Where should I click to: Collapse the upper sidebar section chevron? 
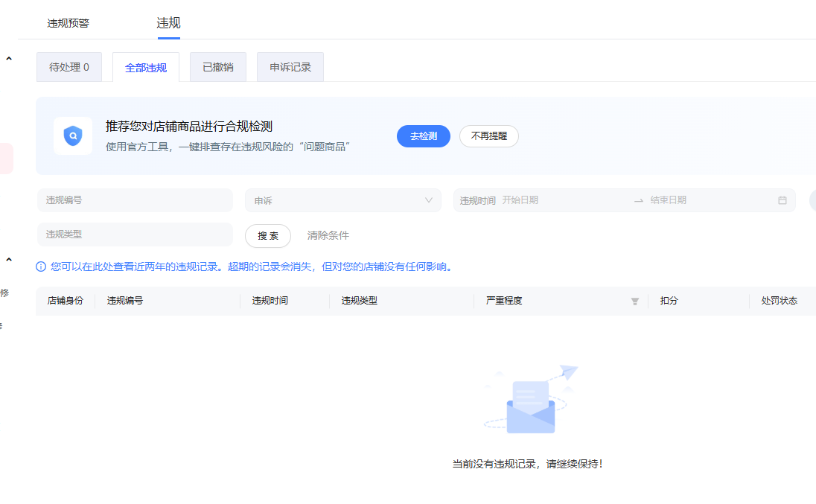click(9, 59)
